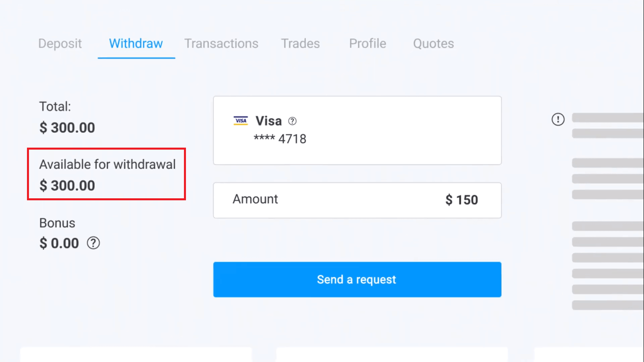Click the Available for withdrawal amount

[67, 185]
